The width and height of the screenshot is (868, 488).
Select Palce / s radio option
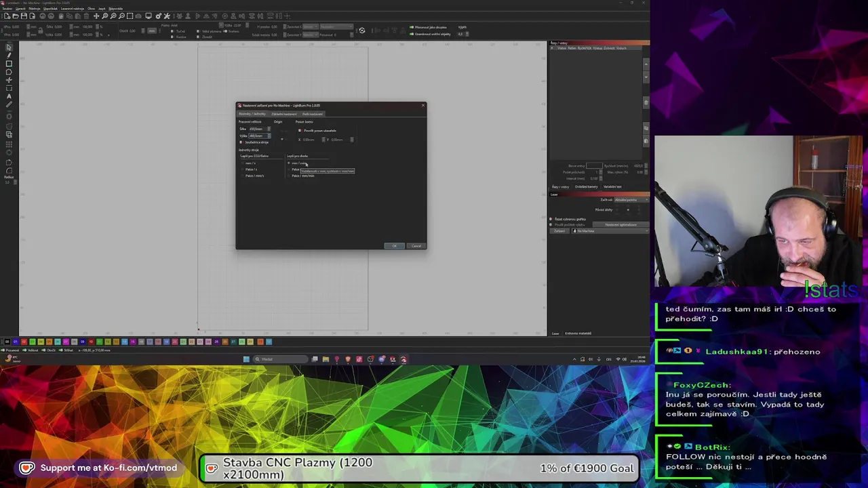242,169
